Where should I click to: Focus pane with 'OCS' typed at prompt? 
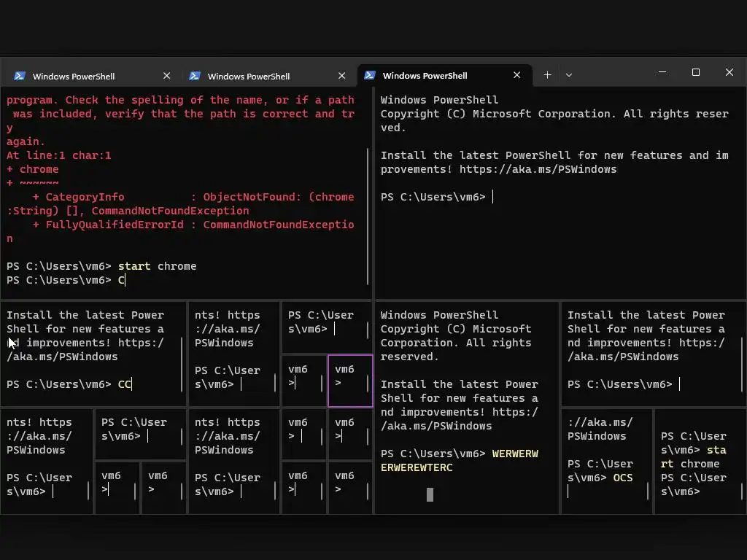pyautogui.click(x=606, y=461)
